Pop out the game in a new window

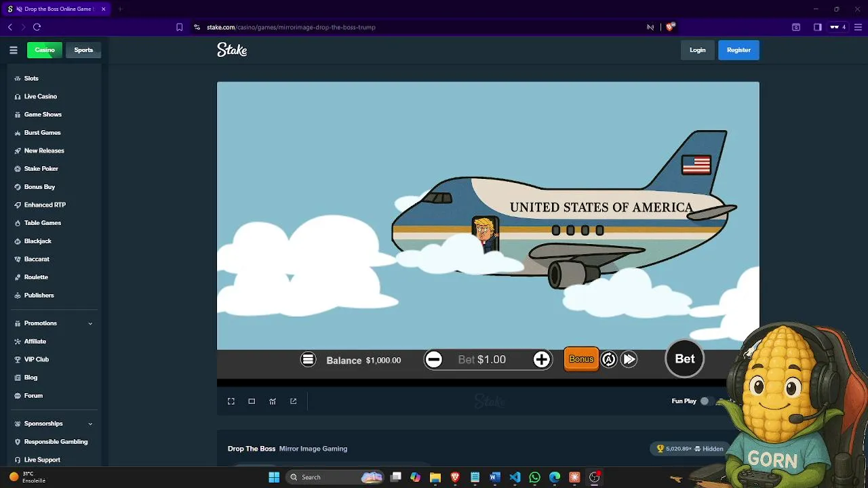294,401
